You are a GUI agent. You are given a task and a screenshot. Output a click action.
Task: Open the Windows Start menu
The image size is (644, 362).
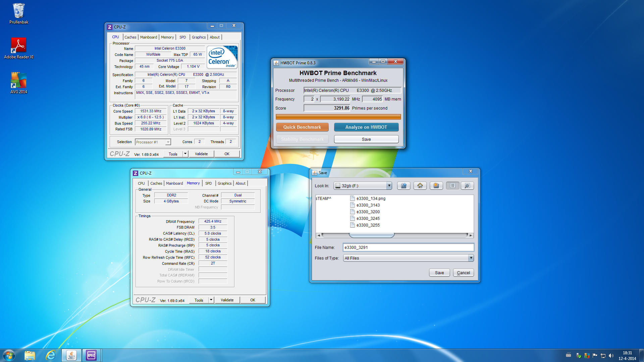9,355
